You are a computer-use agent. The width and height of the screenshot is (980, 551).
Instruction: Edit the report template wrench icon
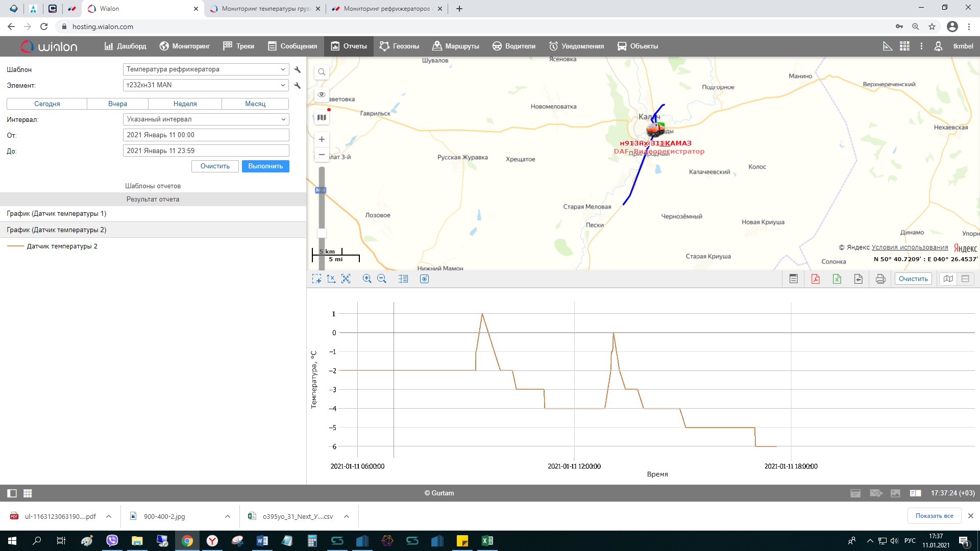click(298, 69)
